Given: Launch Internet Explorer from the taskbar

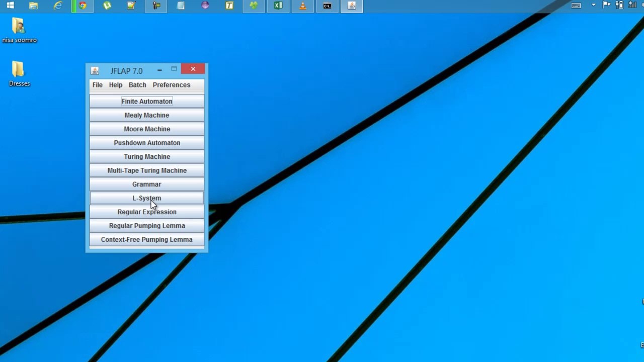Looking at the screenshot, I should point(58,6).
